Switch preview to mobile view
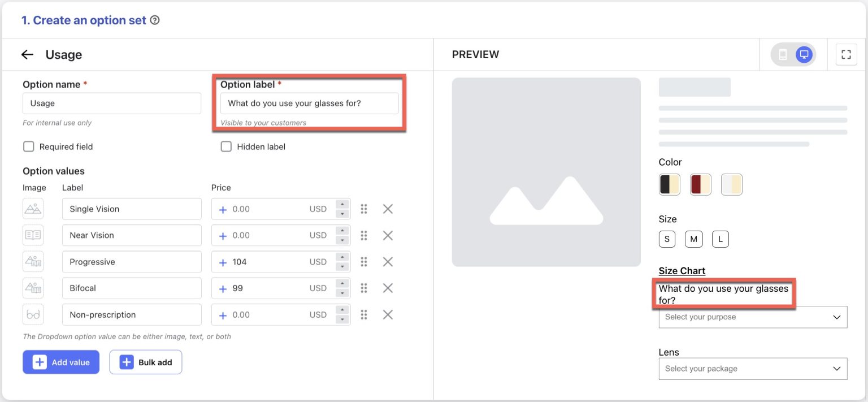 point(784,54)
